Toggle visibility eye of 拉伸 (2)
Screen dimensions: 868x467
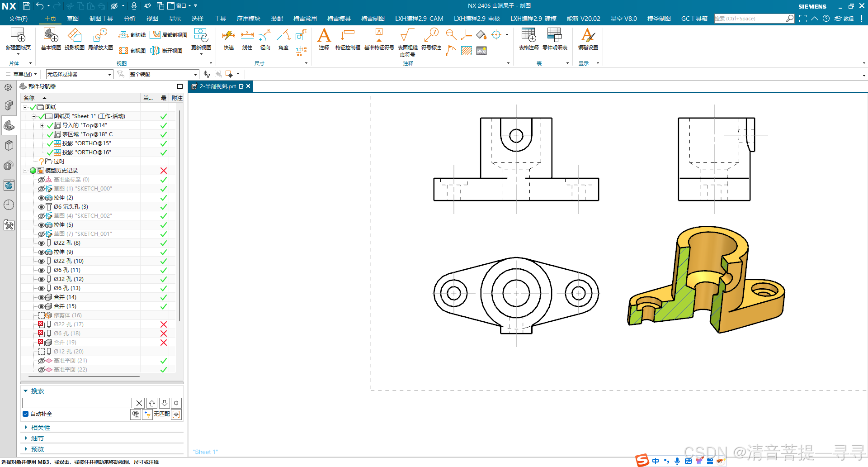click(x=41, y=198)
